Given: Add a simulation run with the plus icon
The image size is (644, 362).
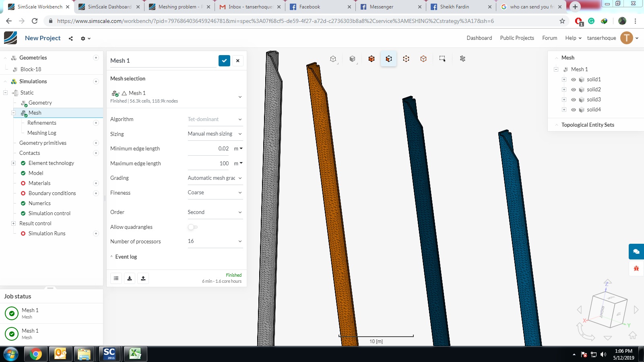Looking at the screenshot, I should tap(96, 234).
